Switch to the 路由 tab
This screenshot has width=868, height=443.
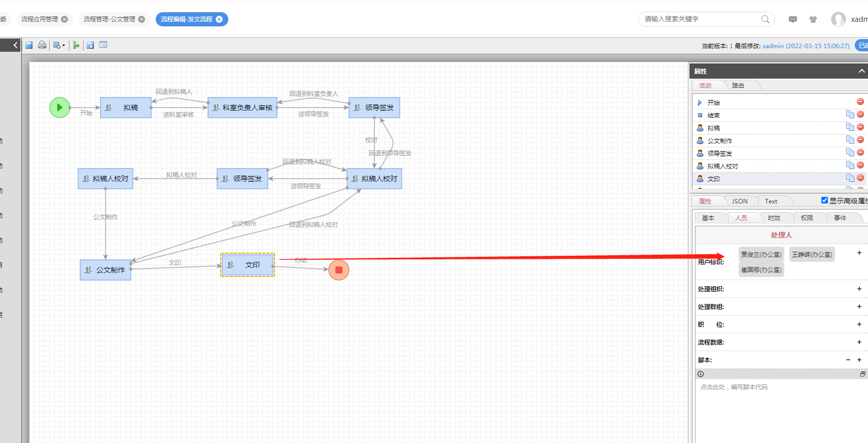pos(738,86)
